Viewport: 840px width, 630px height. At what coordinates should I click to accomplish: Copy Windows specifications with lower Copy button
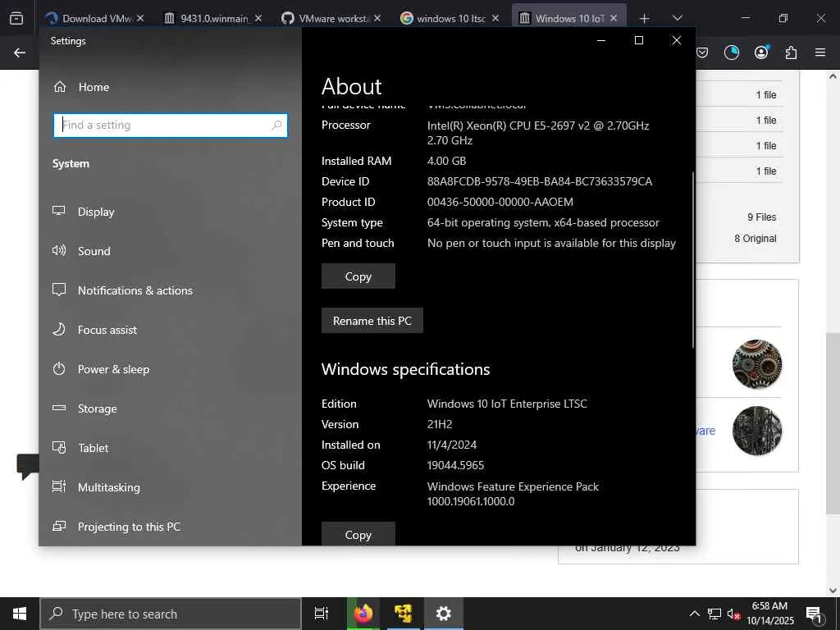pos(358,534)
